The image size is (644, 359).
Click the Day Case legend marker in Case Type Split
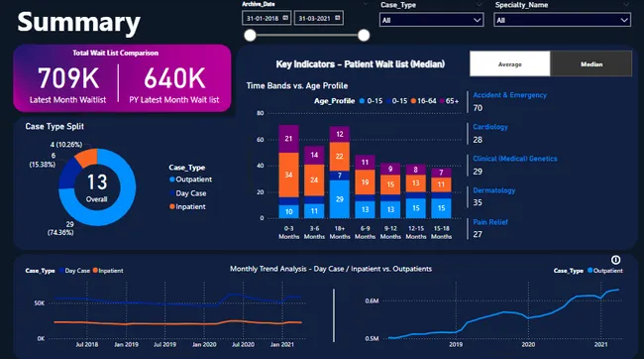pyautogui.click(x=172, y=193)
